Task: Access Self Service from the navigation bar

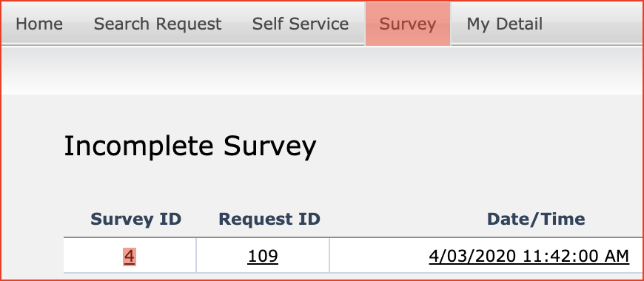Action: tap(301, 24)
